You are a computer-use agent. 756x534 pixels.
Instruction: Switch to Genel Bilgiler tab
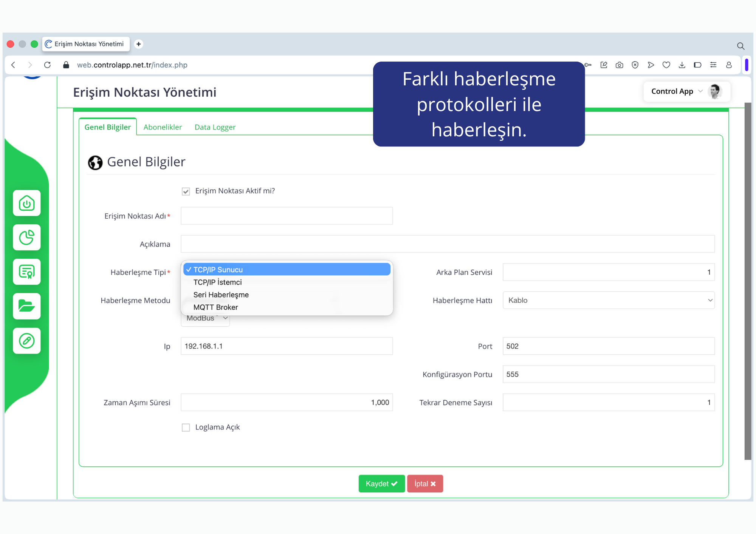click(x=108, y=127)
